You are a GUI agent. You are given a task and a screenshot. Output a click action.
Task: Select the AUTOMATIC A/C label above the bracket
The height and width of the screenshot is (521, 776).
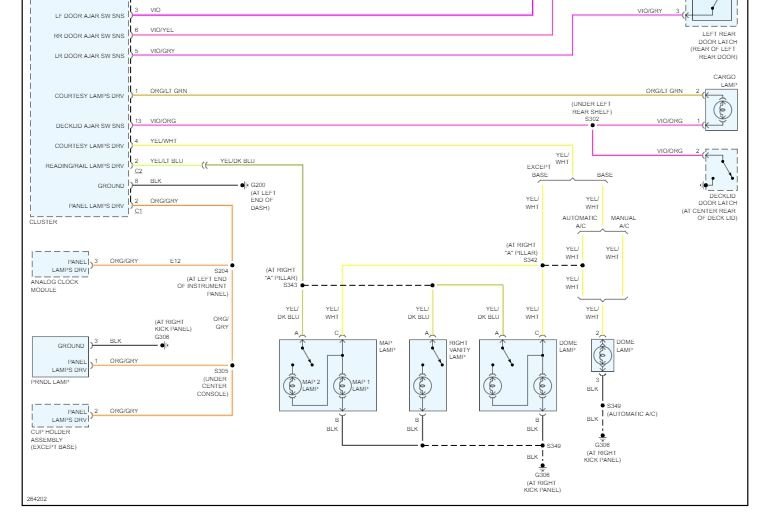[580, 222]
